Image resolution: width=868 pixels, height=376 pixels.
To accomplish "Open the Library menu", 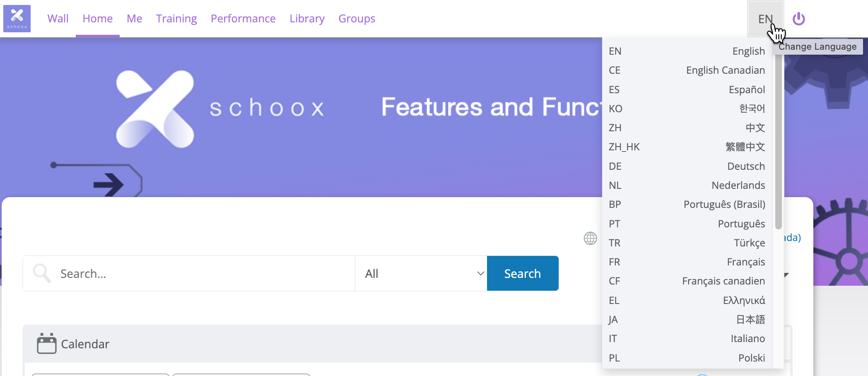I will [307, 19].
